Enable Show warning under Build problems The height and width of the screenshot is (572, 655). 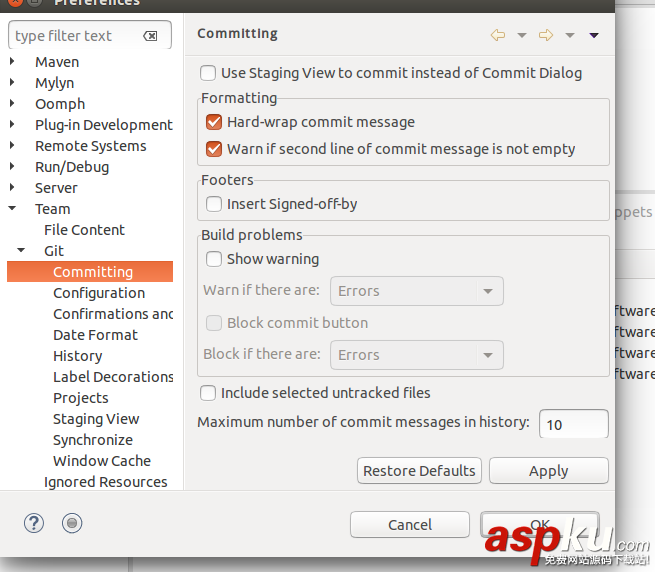point(214,259)
